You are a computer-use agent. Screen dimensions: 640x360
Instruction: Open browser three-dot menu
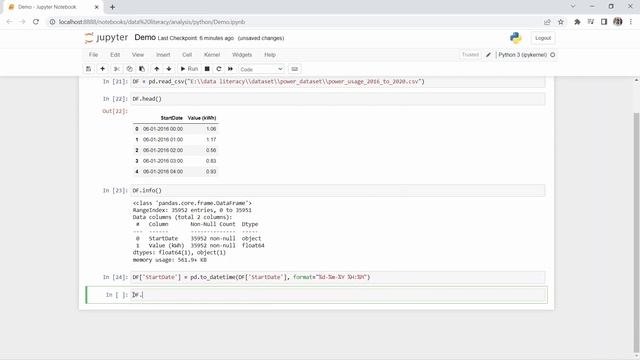pos(631,22)
